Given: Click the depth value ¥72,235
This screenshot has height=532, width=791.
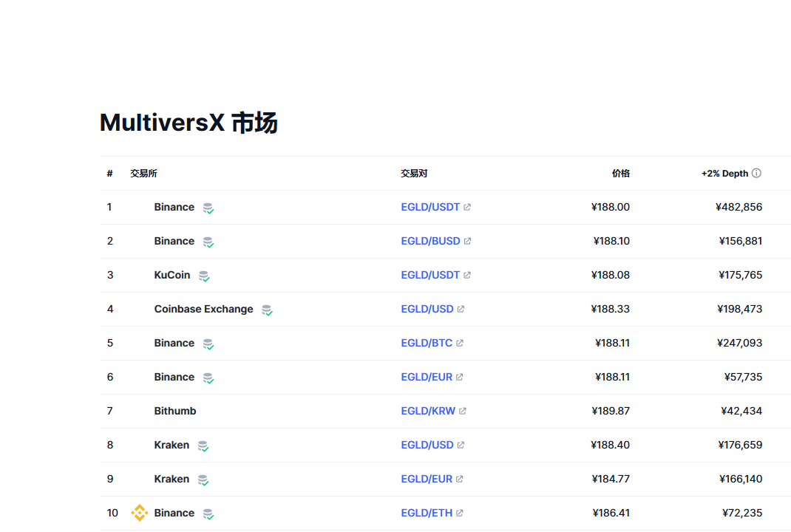Looking at the screenshot, I should pos(742,513).
